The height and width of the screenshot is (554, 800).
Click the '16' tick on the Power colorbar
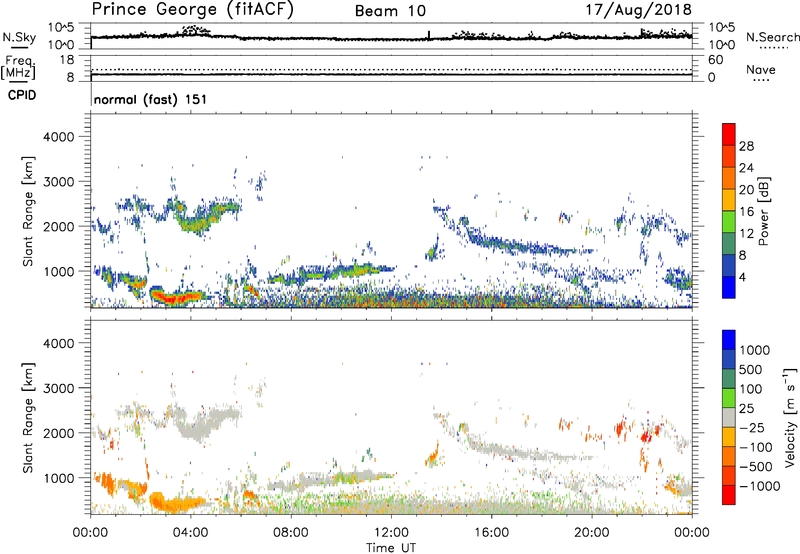click(x=746, y=212)
